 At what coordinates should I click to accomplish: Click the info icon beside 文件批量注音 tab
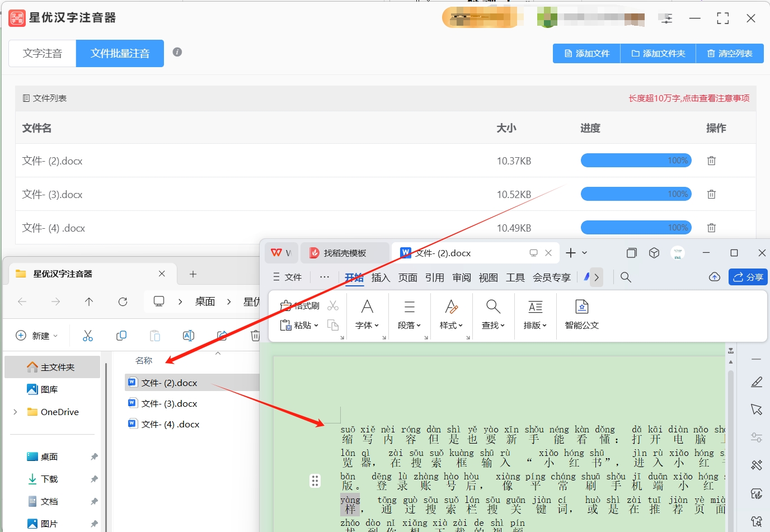coord(177,52)
